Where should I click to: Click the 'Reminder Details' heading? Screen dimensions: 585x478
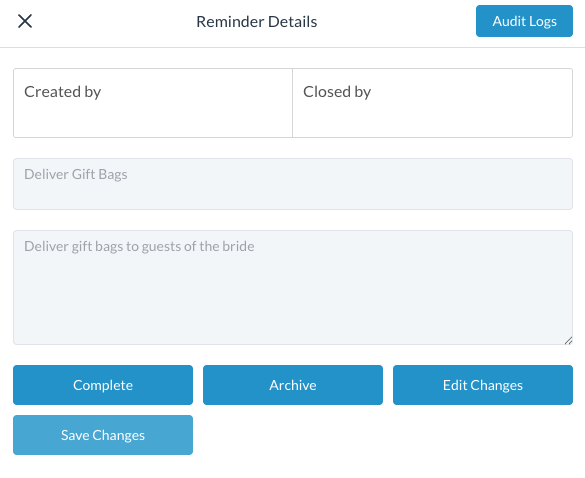257,22
